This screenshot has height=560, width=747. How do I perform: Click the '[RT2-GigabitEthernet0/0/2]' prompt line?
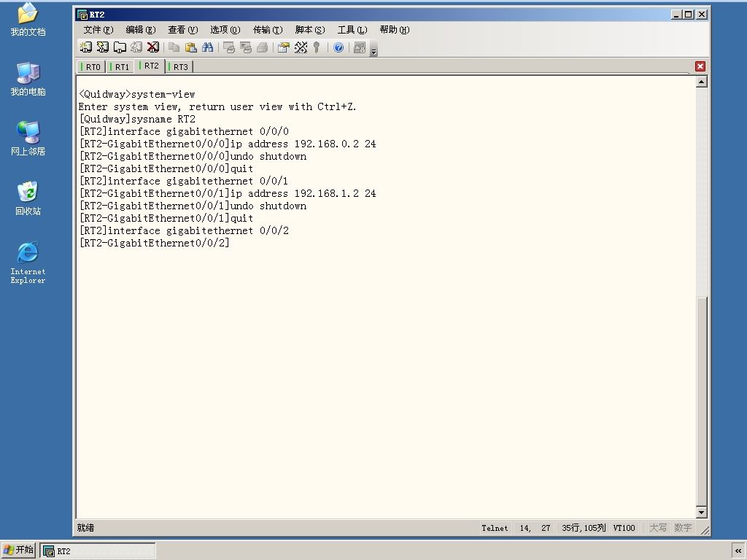(155, 243)
